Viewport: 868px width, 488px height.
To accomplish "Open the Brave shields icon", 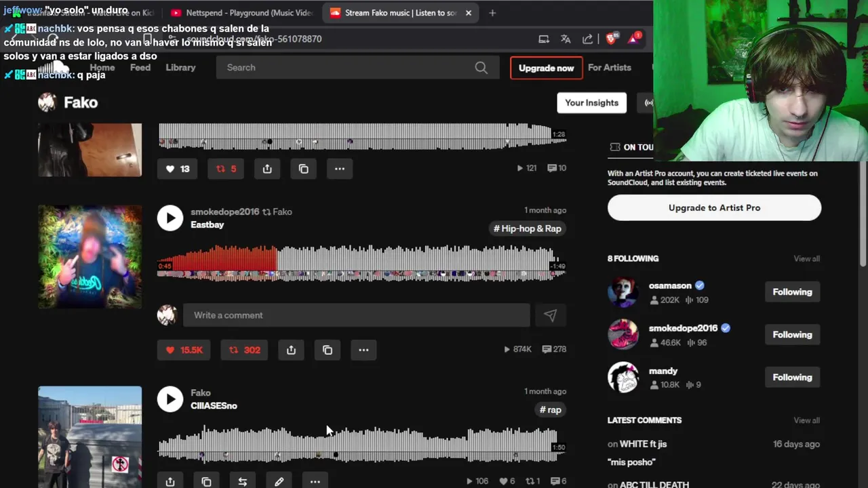I will (x=611, y=39).
